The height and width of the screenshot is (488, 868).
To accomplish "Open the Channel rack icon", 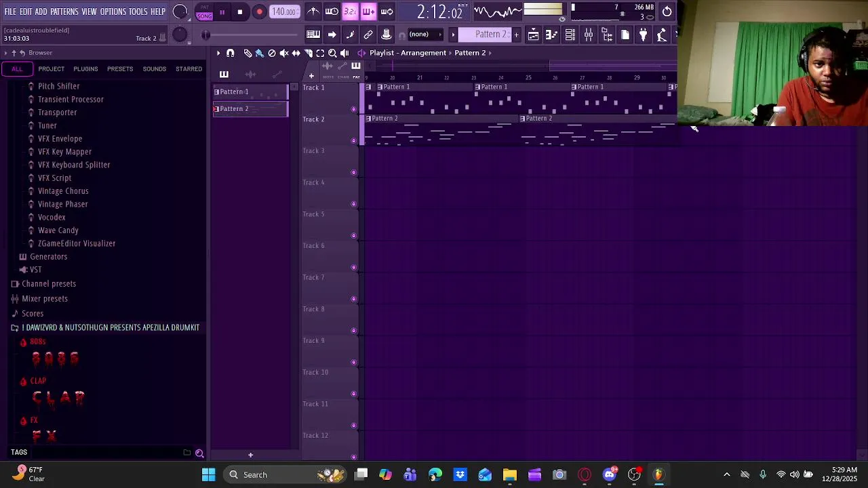I will tap(570, 35).
